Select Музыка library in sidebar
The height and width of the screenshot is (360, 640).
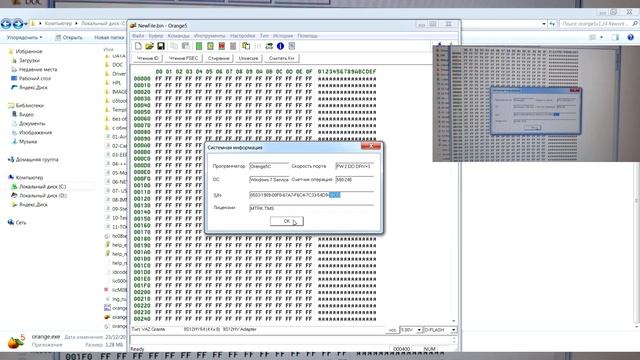(x=24, y=141)
